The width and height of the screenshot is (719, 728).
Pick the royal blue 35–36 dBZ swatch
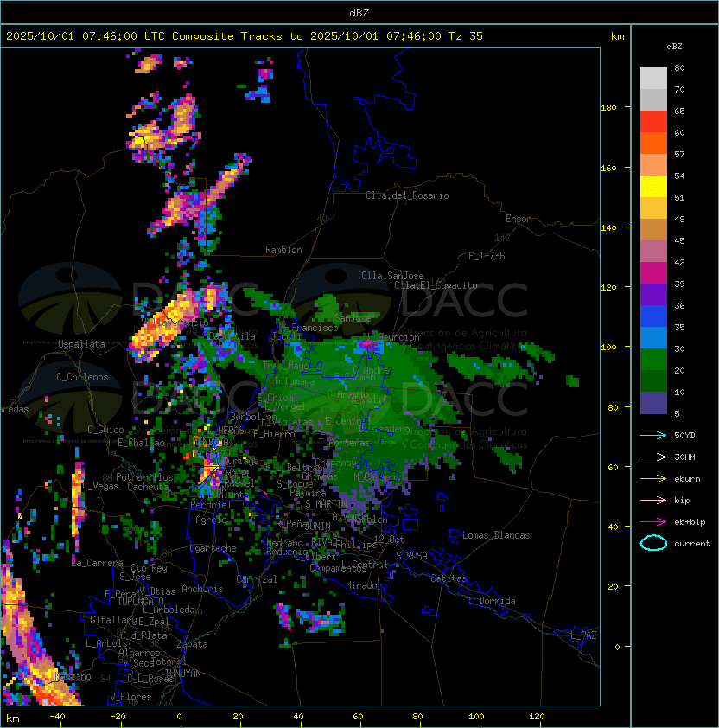point(653,316)
